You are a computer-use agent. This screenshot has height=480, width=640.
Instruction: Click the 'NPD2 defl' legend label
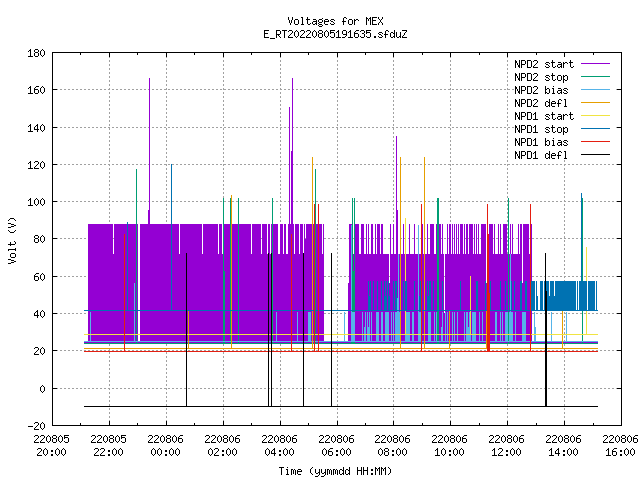point(541,103)
